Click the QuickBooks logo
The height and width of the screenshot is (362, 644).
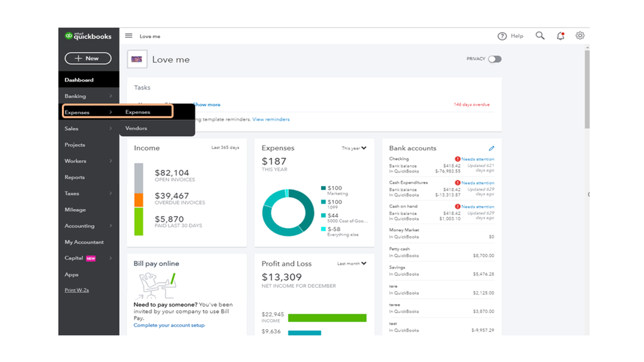tap(88, 36)
